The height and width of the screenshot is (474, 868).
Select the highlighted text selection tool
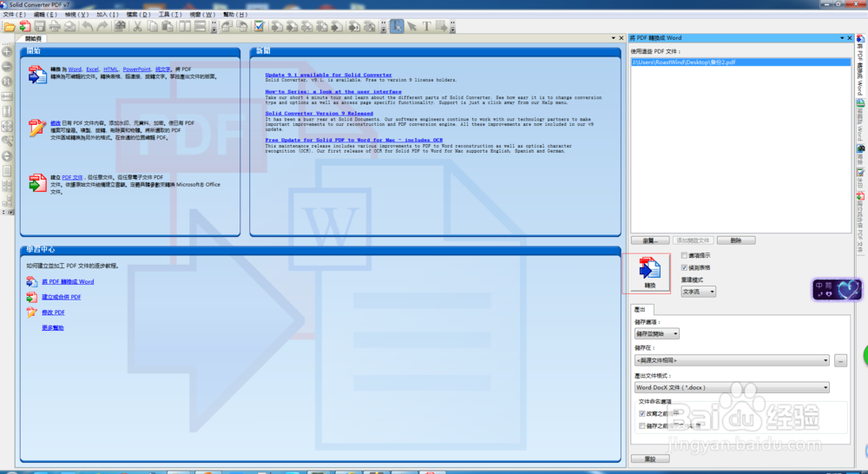(x=397, y=27)
